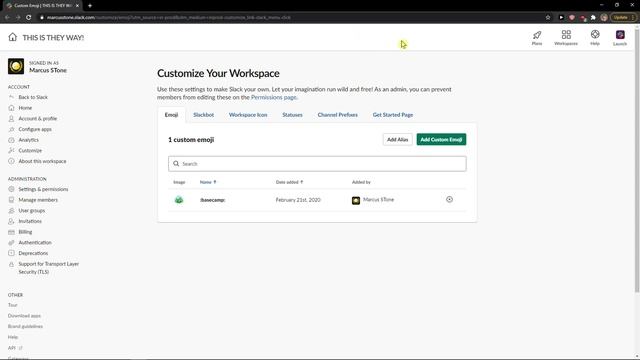
Task: Click the Launch workspace icon
Action: (620, 38)
